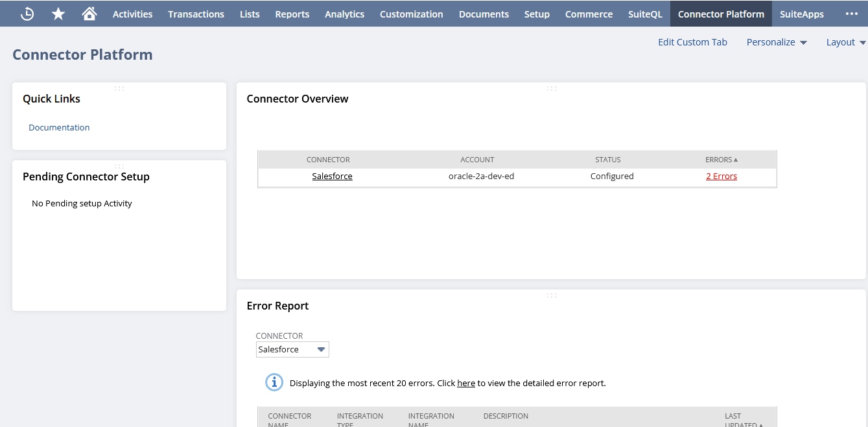Open the Salesforce connector link
Image resolution: width=868 pixels, height=427 pixels.
coord(332,176)
